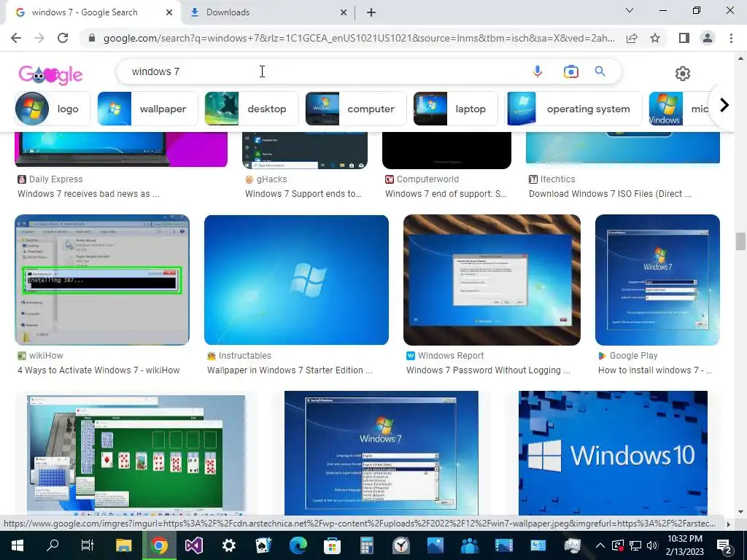Viewport: 747px width, 560px height.
Task: Open the browser side panel
Action: tap(684, 38)
